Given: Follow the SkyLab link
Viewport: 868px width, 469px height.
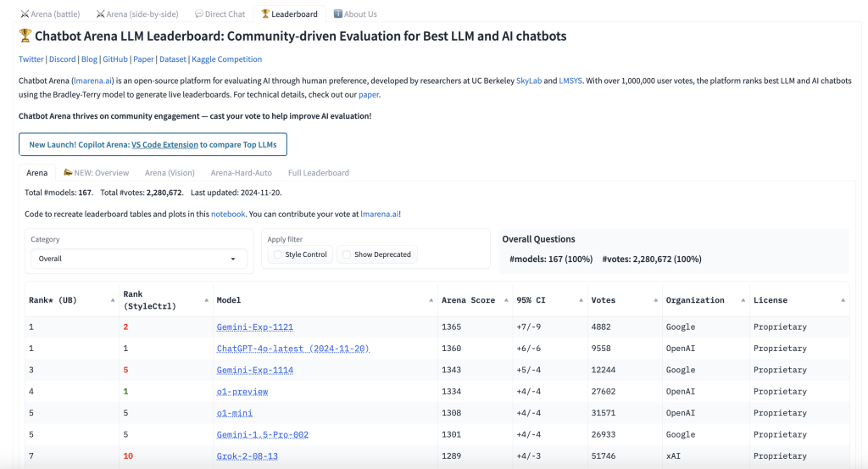Looking at the screenshot, I should (x=529, y=81).
